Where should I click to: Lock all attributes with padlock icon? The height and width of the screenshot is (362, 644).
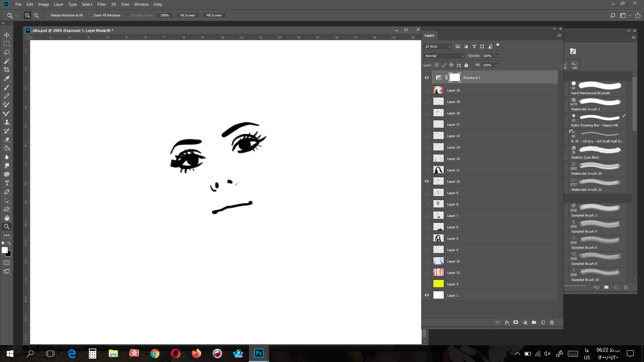(x=466, y=65)
